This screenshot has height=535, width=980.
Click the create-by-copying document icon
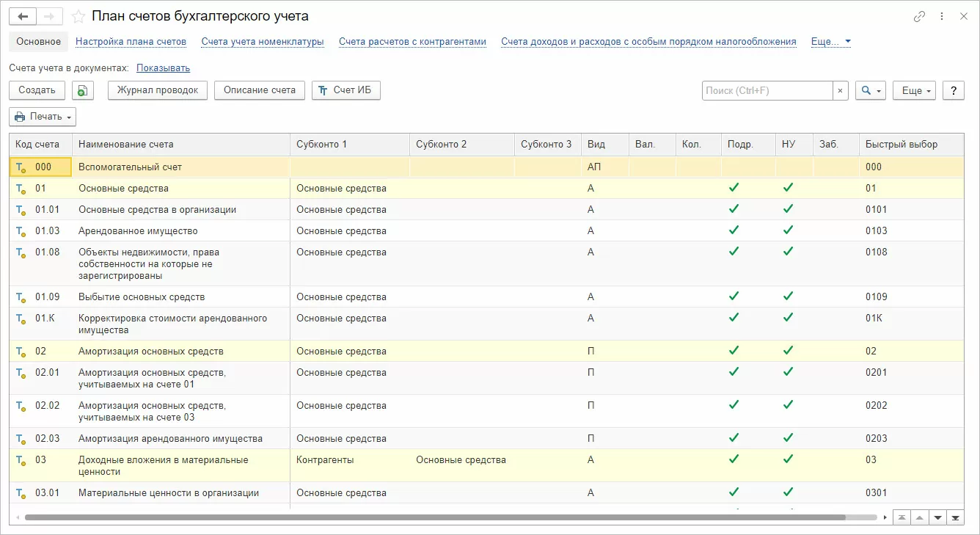[x=83, y=90]
